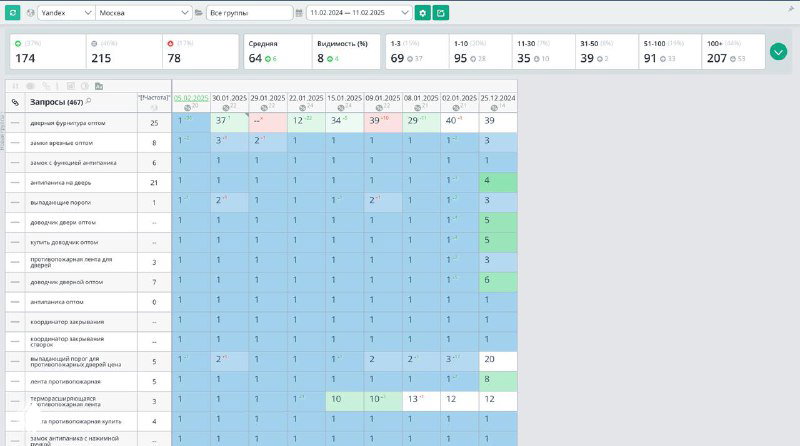This screenshot has height=446, width=800.
Task: Click position 37 cell under 30.01.2025
Action: click(x=230, y=123)
